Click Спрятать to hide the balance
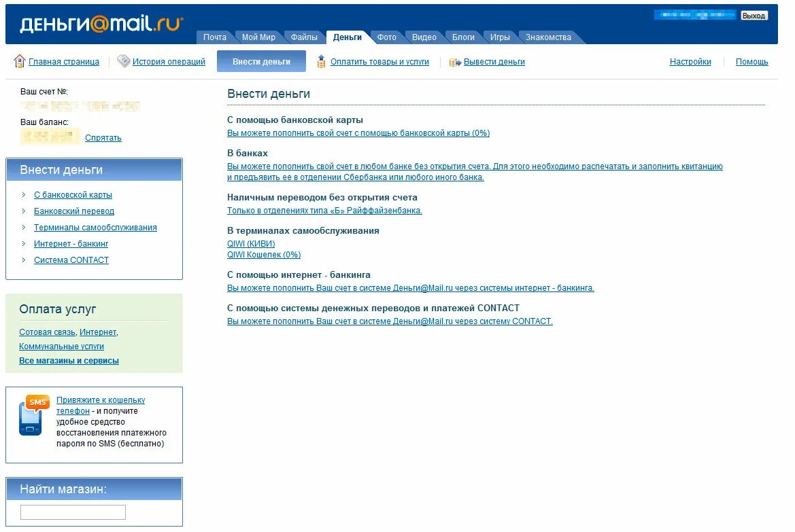Viewport: 795px width, 532px height. click(x=103, y=138)
